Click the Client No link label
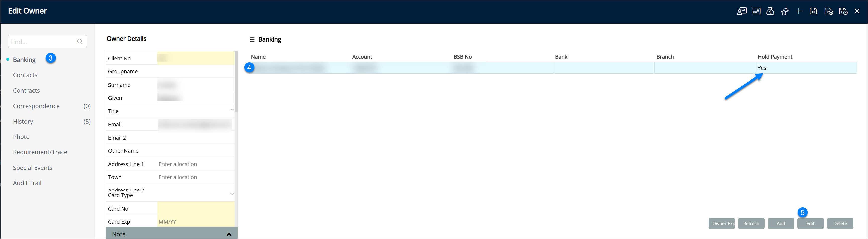This screenshot has width=868, height=239. [119, 58]
